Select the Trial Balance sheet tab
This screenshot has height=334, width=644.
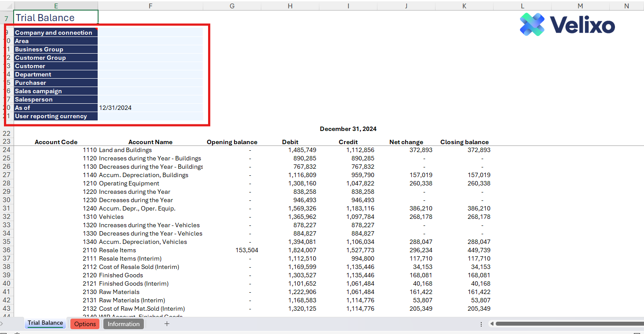click(45, 323)
